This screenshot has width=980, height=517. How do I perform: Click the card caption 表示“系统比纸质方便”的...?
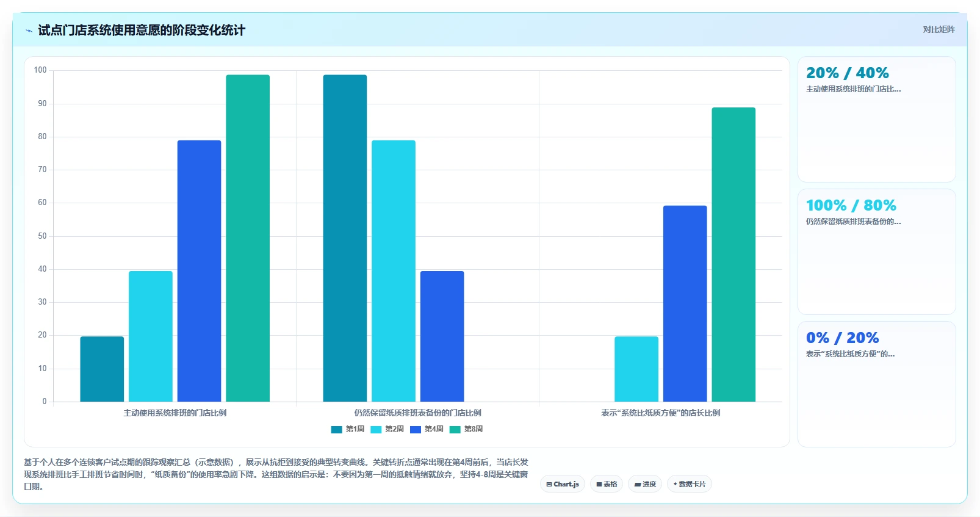(x=850, y=354)
